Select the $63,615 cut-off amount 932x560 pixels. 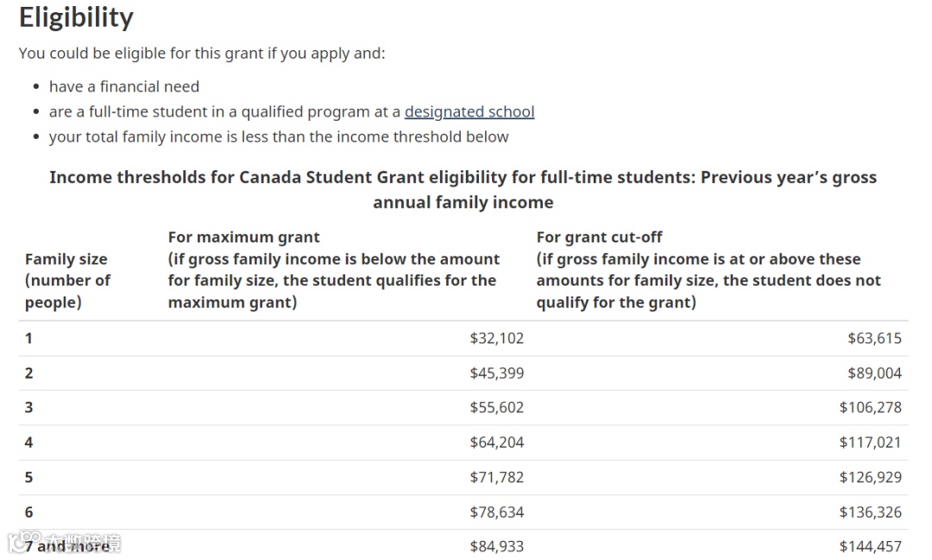pyautogui.click(x=874, y=338)
